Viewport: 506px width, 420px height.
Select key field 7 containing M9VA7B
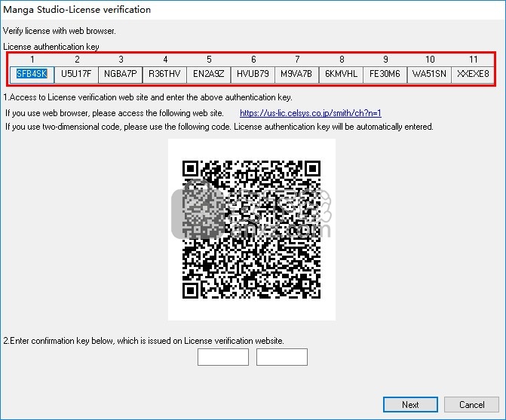click(x=296, y=75)
